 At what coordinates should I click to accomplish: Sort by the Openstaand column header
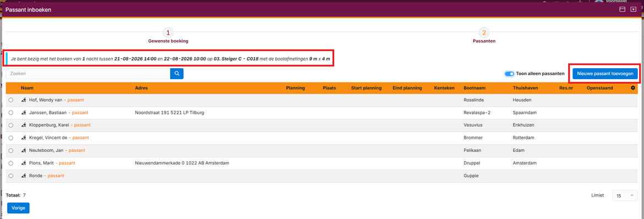pyautogui.click(x=599, y=88)
